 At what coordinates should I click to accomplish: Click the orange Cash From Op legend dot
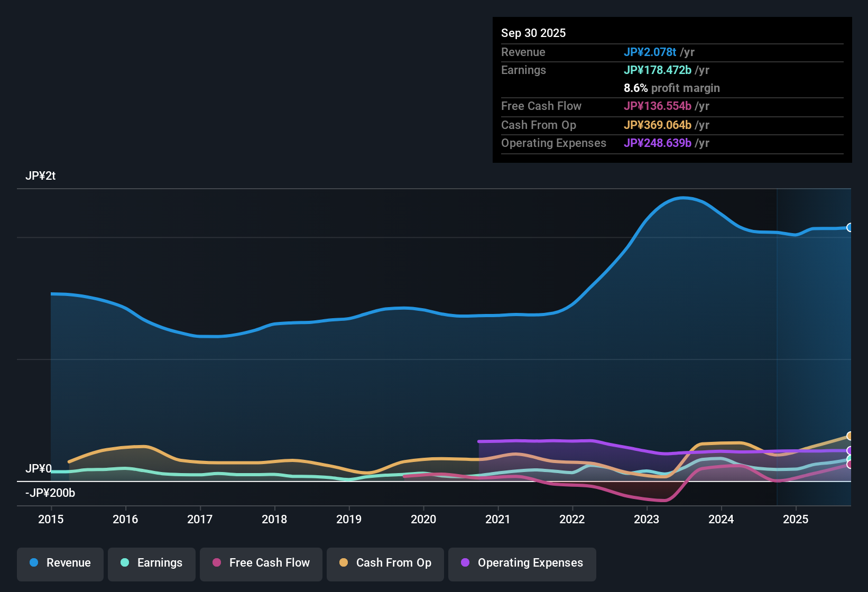[x=344, y=563]
